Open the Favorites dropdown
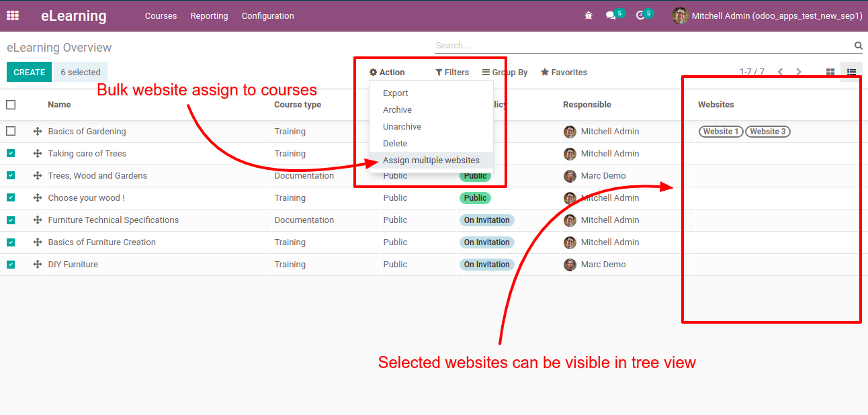The width and height of the screenshot is (868, 415). pos(564,73)
